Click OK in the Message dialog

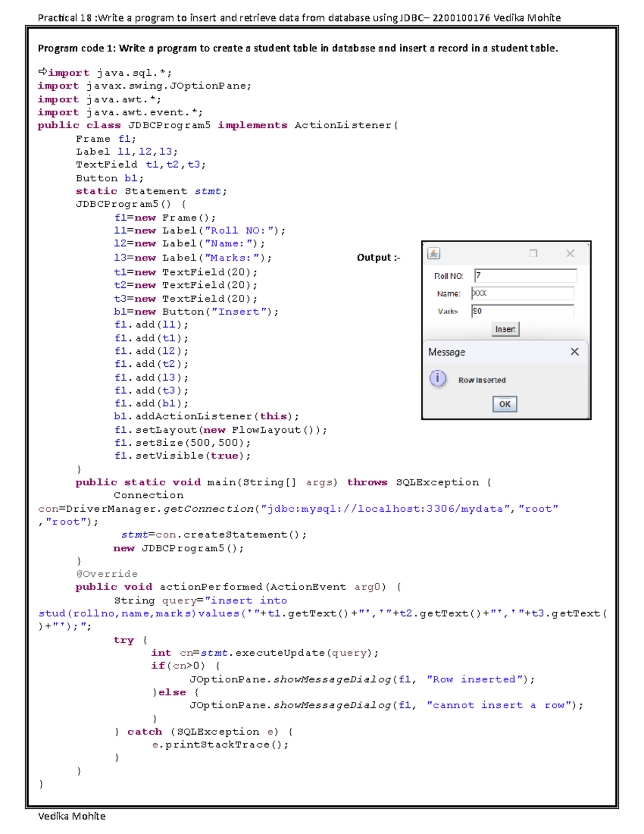(x=505, y=404)
